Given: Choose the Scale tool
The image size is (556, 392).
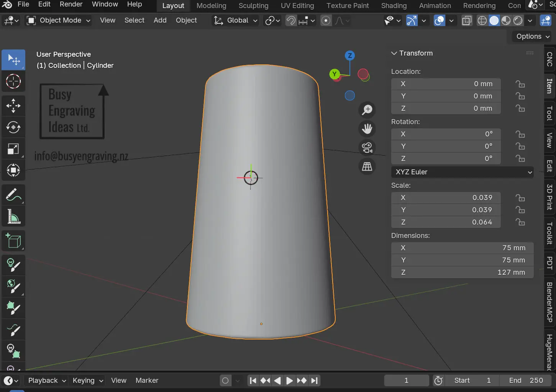Looking at the screenshot, I should 13,149.
